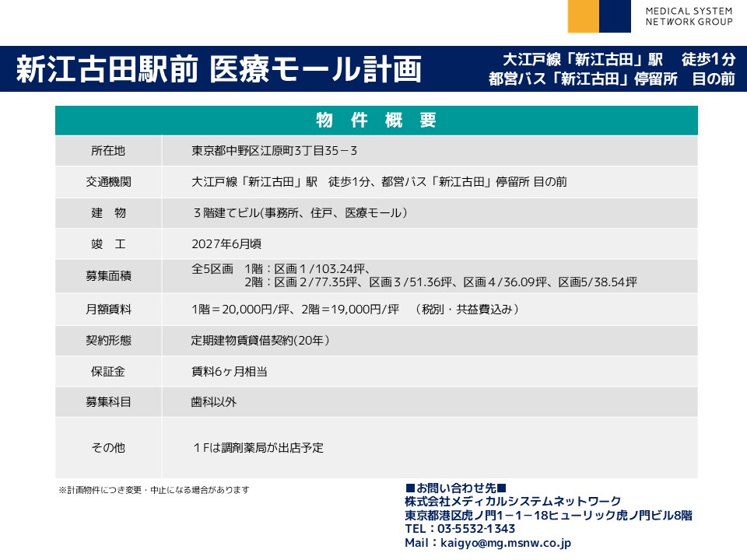Click the 保証金 row label
Viewport: 747px width, 560px height.
click(108, 372)
